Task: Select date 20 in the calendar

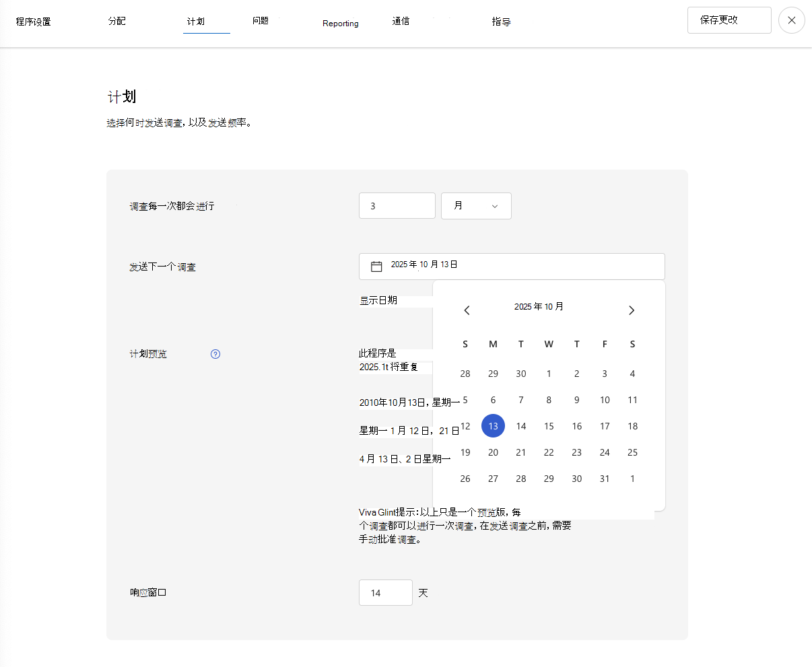Action: [x=493, y=452]
